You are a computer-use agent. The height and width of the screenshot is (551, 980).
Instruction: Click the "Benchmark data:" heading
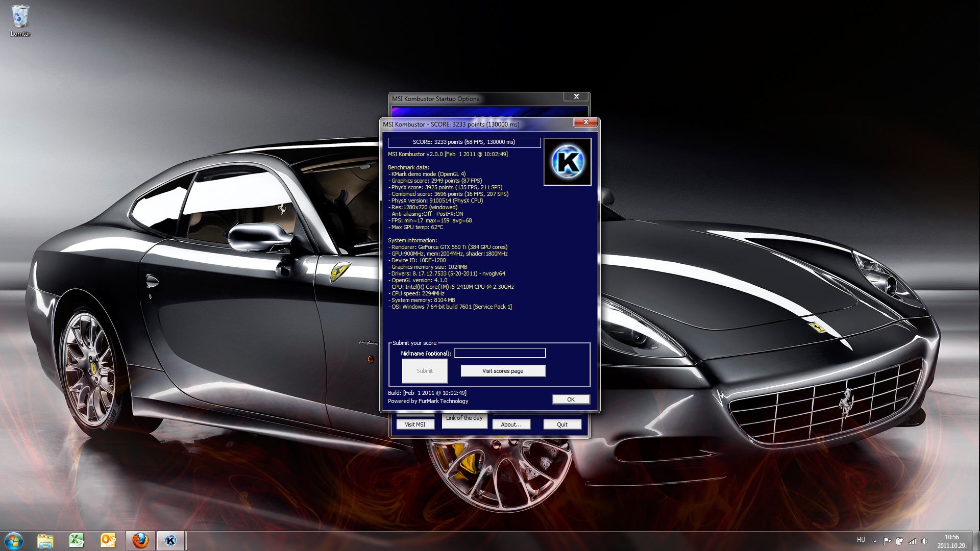click(408, 167)
